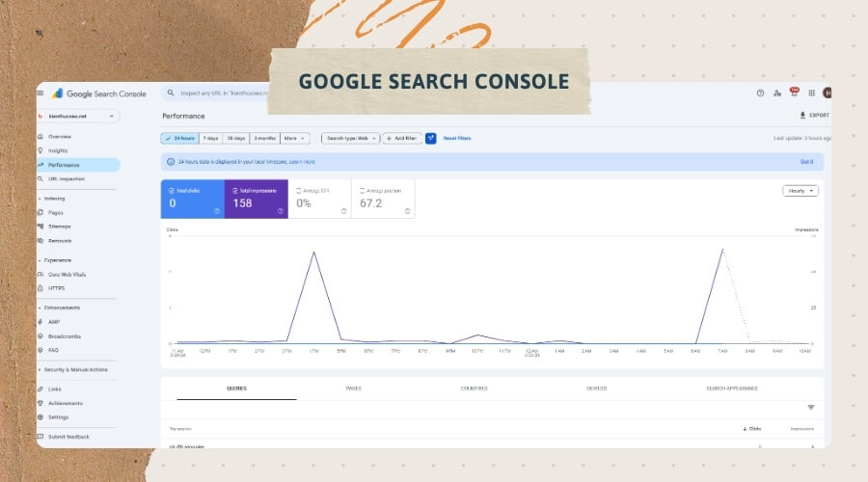868x482 pixels.
Task: Expand Security & Manual Actions section
Action: (73, 369)
